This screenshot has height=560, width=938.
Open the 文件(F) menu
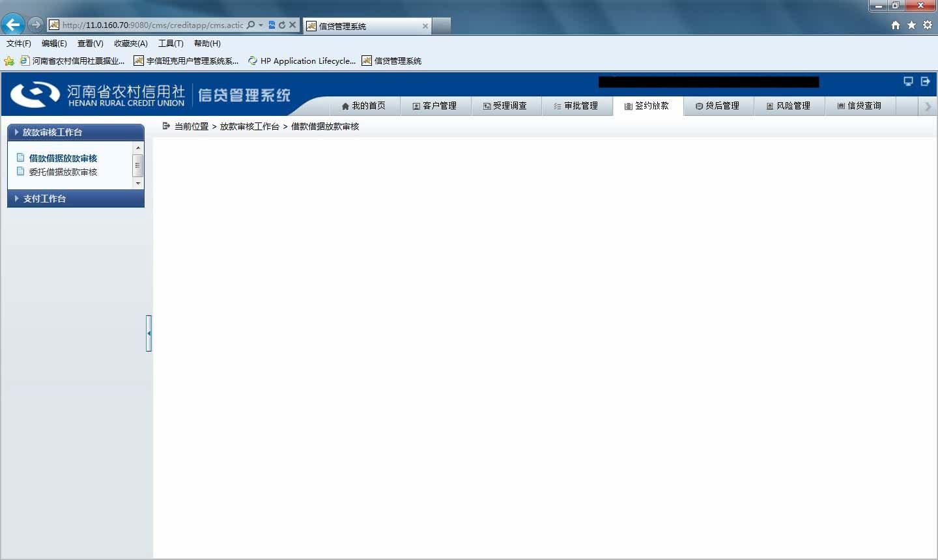click(19, 44)
